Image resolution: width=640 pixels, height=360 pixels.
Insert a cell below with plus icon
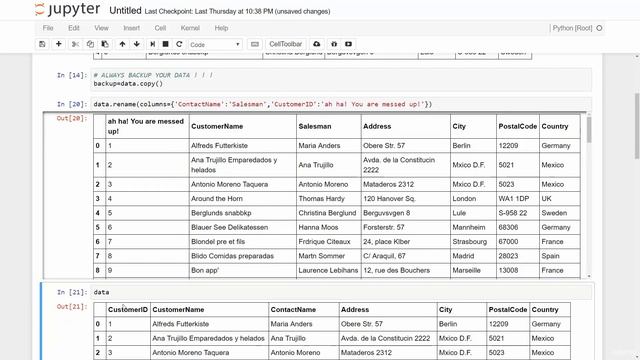[x=58, y=44]
